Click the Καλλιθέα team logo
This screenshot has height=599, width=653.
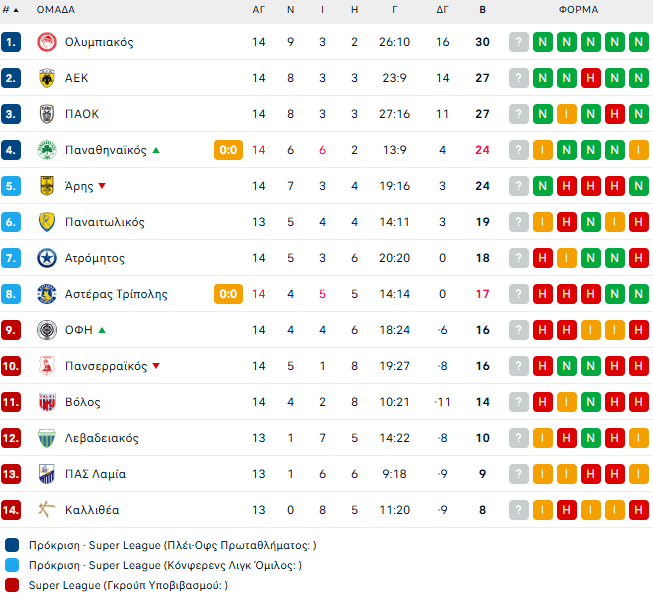45,510
